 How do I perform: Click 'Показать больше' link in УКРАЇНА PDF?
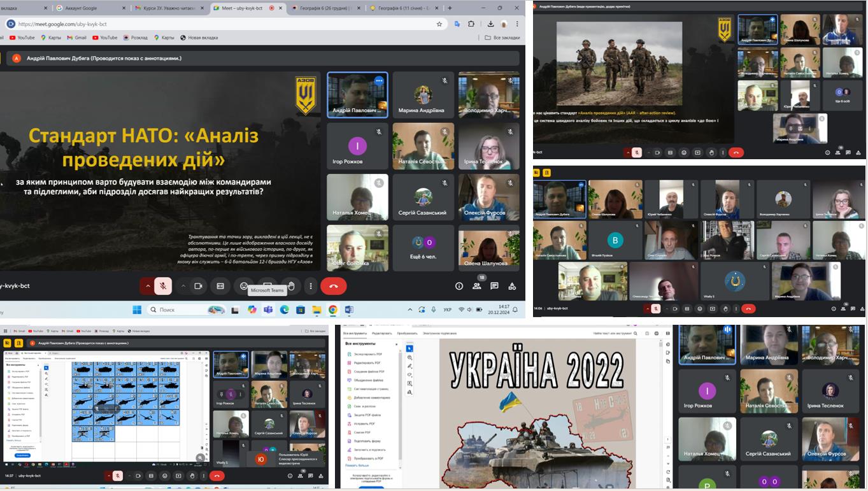(x=357, y=465)
